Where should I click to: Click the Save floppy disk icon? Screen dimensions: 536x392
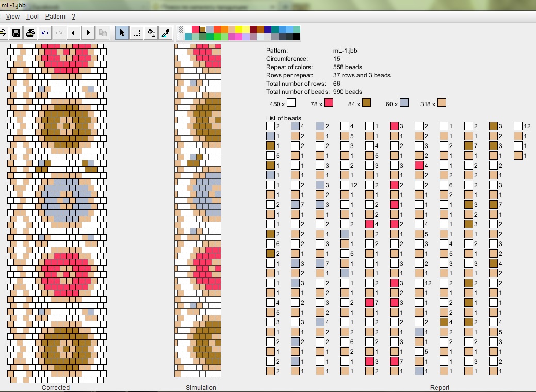(x=16, y=33)
